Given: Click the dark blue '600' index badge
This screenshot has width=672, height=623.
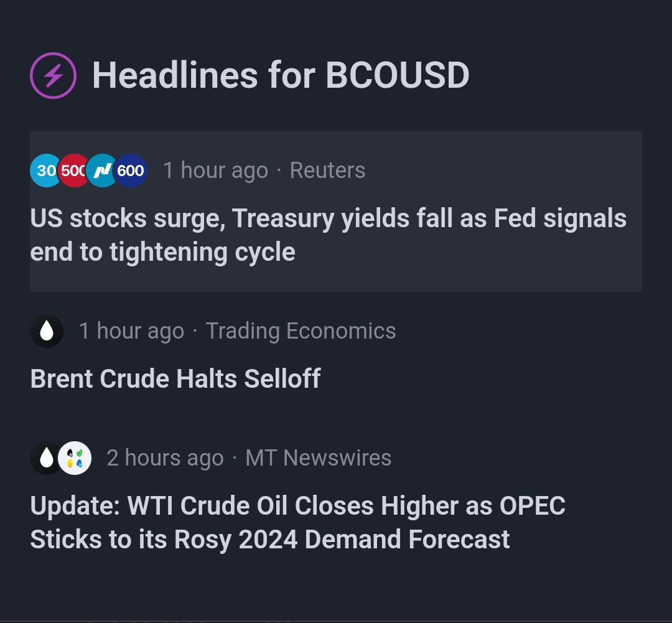Looking at the screenshot, I should pos(131,171).
